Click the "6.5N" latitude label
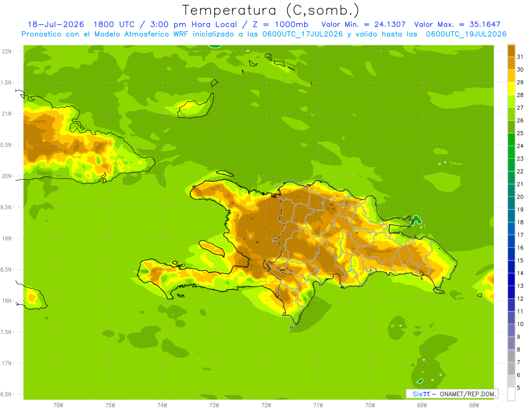This screenshot has width=532, height=411. (7, 394)
